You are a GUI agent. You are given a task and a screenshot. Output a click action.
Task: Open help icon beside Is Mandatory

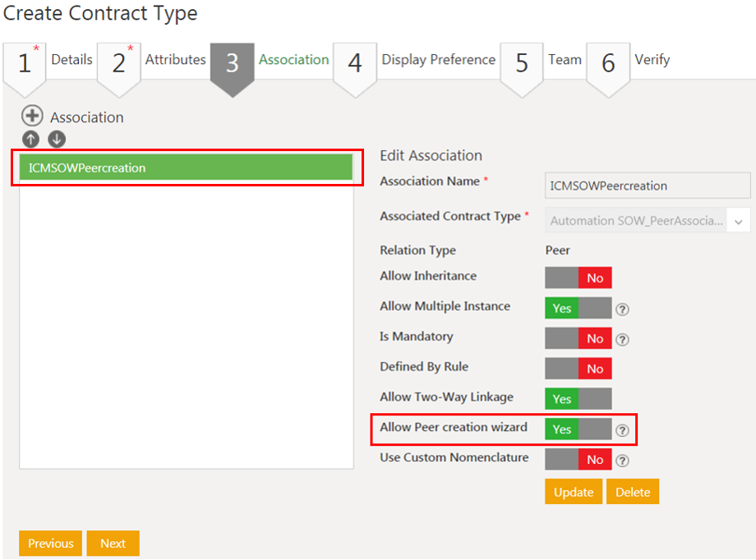click(x=623, y=340)
